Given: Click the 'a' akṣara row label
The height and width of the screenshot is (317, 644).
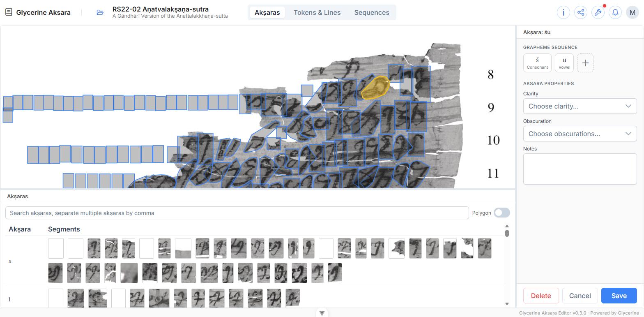Looking at the screenshot, I should point(10,261).
